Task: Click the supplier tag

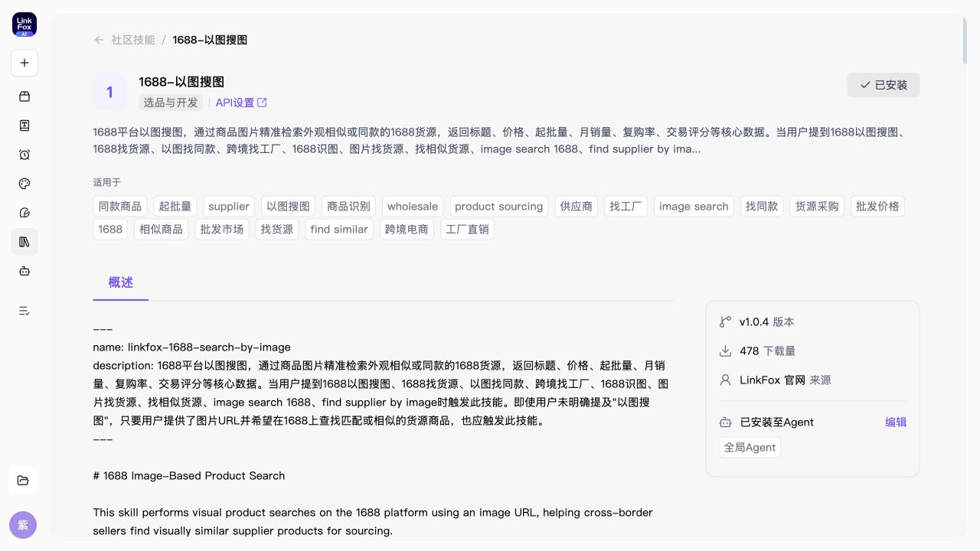Action: pos(229,207)
